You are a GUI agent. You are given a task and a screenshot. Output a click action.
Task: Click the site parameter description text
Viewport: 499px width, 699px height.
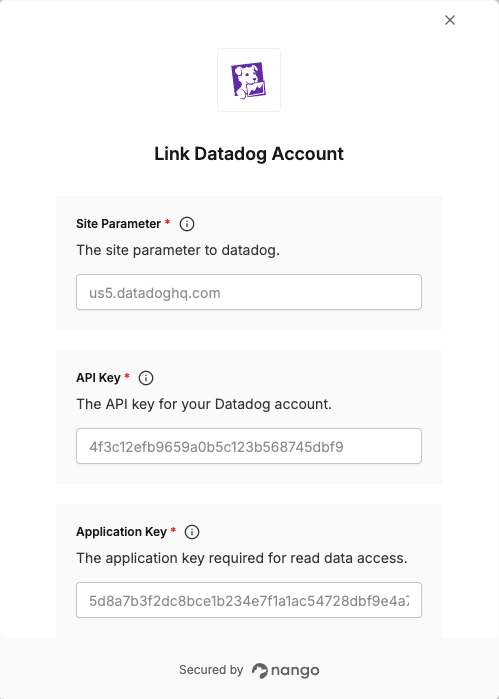point(178,250)
